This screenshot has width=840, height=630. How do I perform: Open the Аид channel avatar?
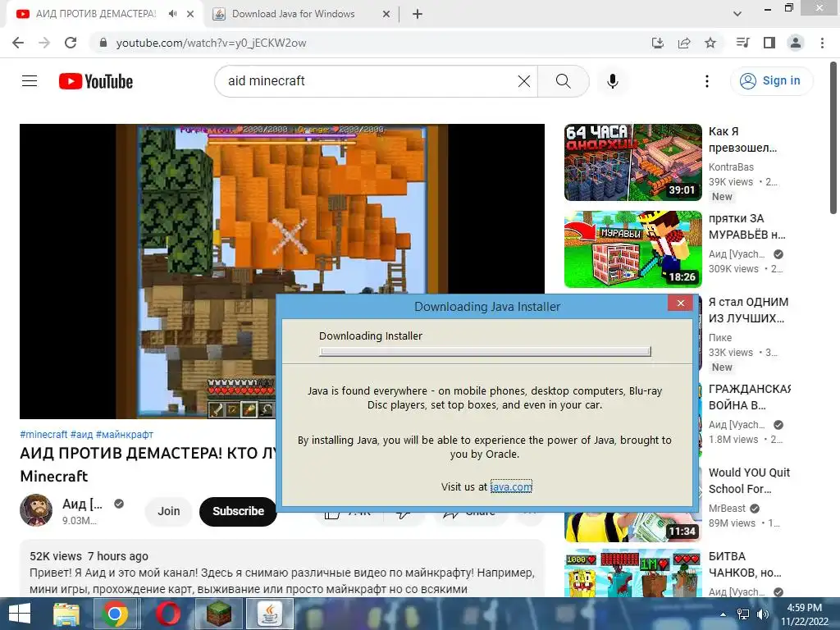tap(36, 510)
